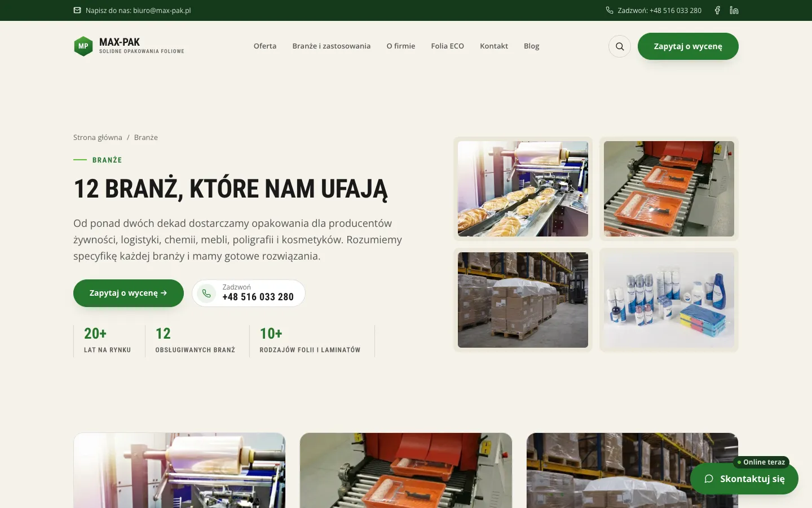Click the 20+ LAT NA RYNKU stat
The width and height of the screenshot is (812, 508).
click(x=107, y=341)
